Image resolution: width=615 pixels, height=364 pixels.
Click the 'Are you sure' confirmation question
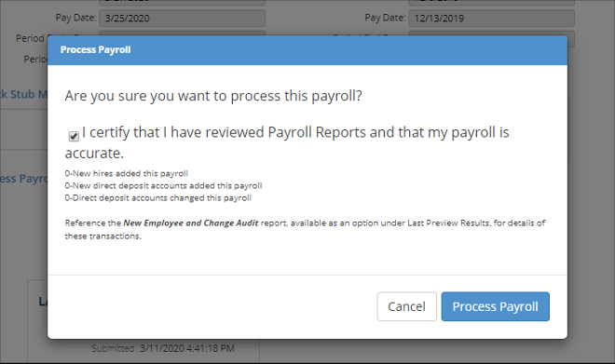pos(213,96)
